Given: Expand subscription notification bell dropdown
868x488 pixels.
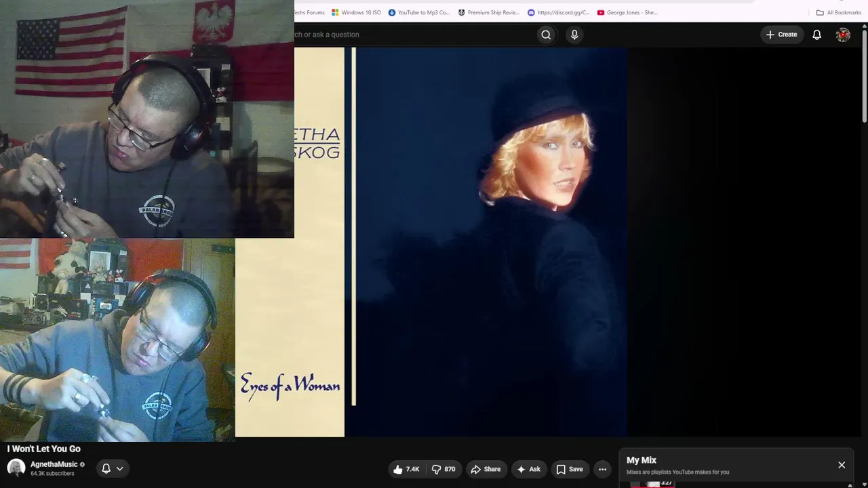Looking at the screenshot, I should (113, 468).
